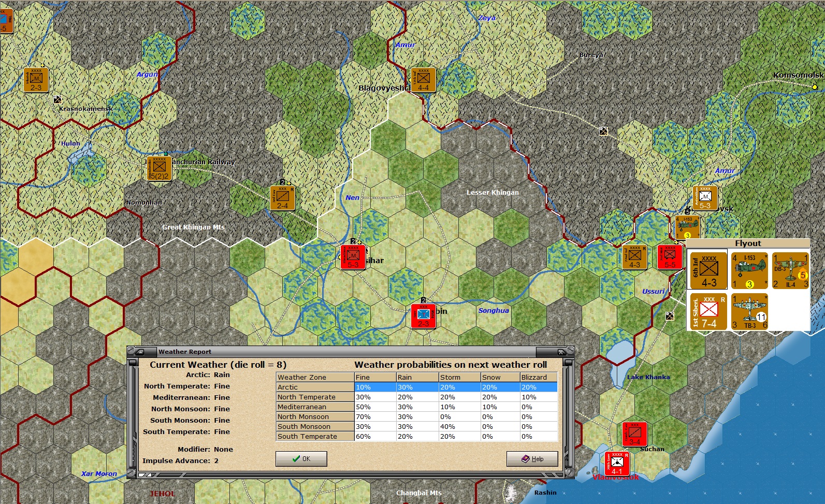The width and height of the screenshot is (825, 504).
Task: Pick the 6th Inf 4-3 unit in Flyout
Action: [x=708, y=270]
